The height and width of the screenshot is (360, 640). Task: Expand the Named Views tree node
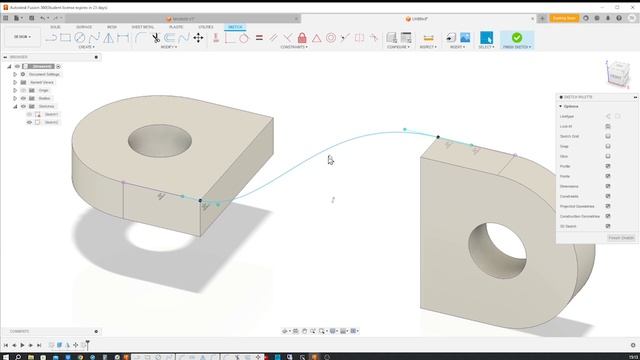pos(15,82)
